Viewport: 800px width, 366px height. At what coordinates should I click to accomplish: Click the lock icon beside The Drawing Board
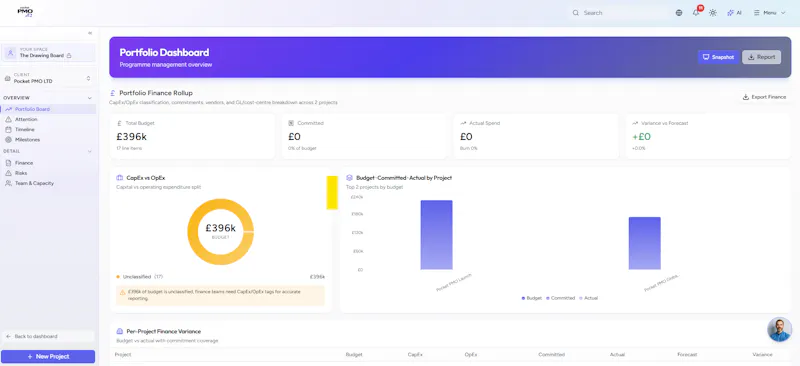pos(68,56)
